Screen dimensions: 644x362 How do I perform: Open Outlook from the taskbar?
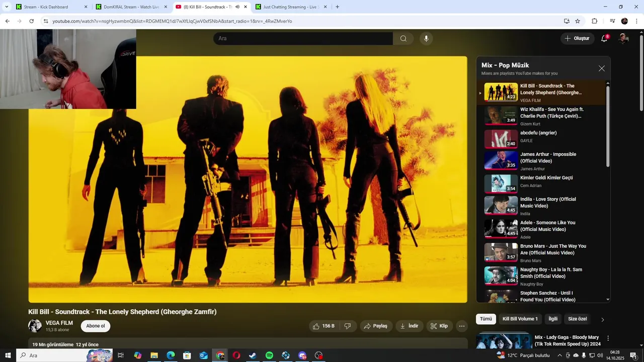[x=203, y=355]
